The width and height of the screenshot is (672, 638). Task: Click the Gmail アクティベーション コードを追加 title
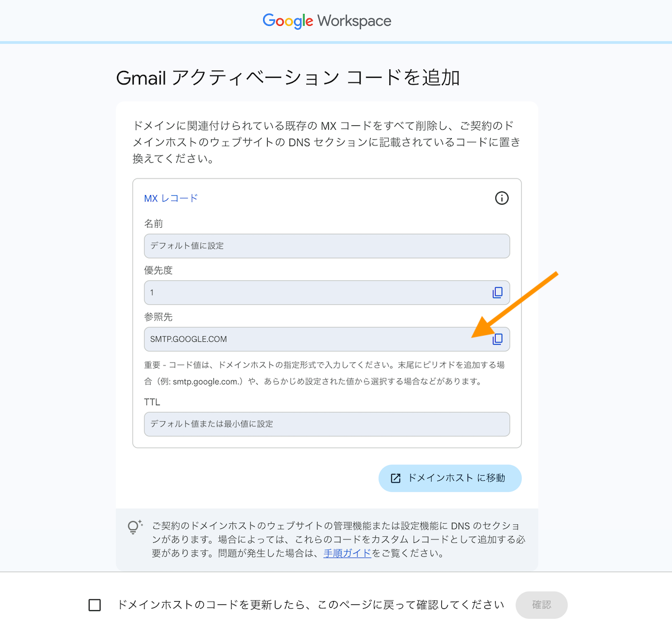click(288, 78)
